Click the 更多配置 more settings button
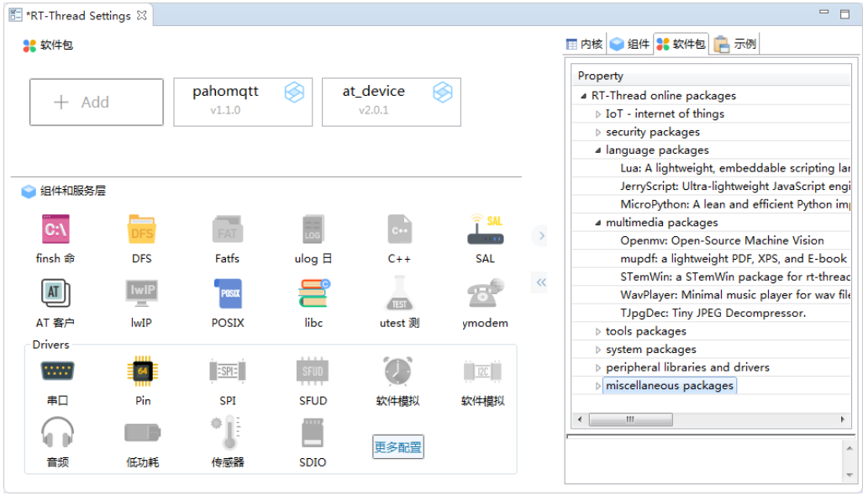Viewport: 868px width, 501px height. point(398,447)
